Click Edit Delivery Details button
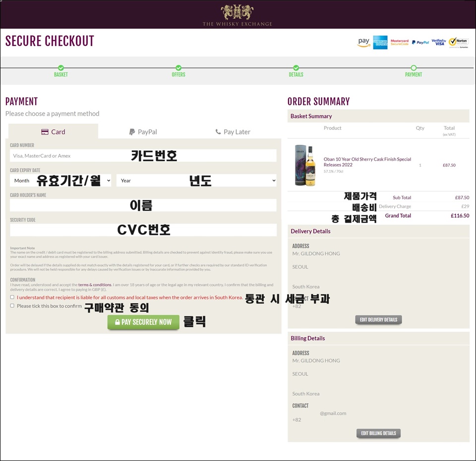This screenshot has width=476, height=461. 378,320
